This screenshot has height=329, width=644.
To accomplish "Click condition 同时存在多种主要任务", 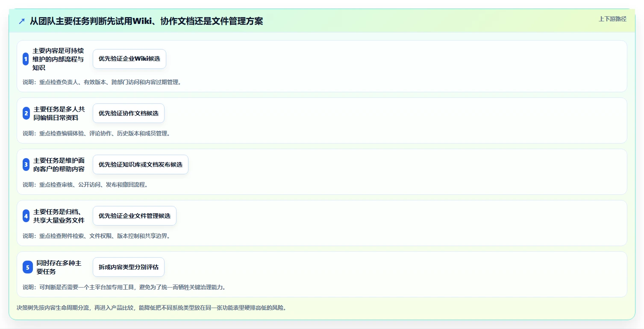I will coord(59,267).
